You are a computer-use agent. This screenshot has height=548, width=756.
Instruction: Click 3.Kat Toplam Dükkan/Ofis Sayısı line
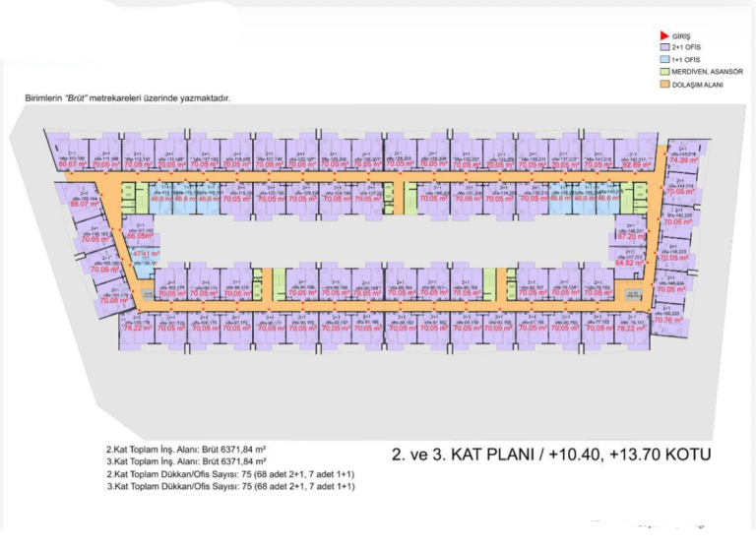point(230,486)
